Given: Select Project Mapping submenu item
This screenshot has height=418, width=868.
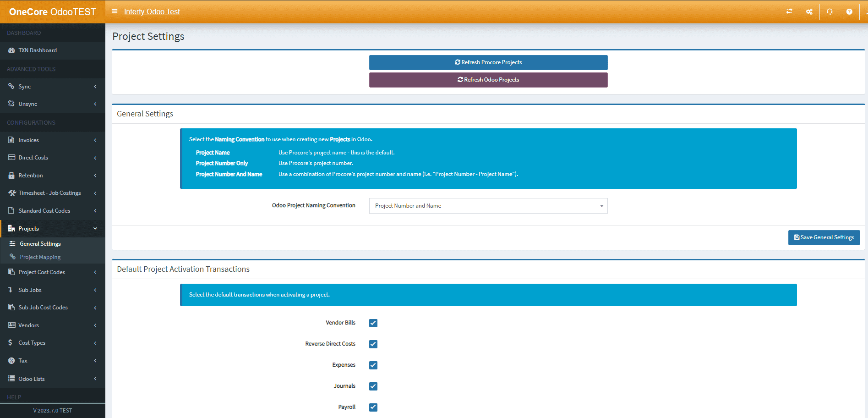Looking at the screenshot, I should (40, 257).
